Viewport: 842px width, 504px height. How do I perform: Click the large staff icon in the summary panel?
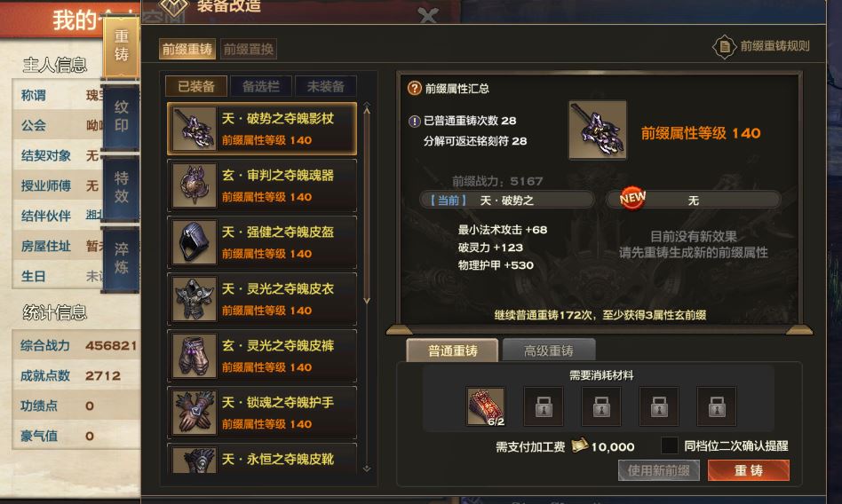pyautogui.click(x=598, y=130)
